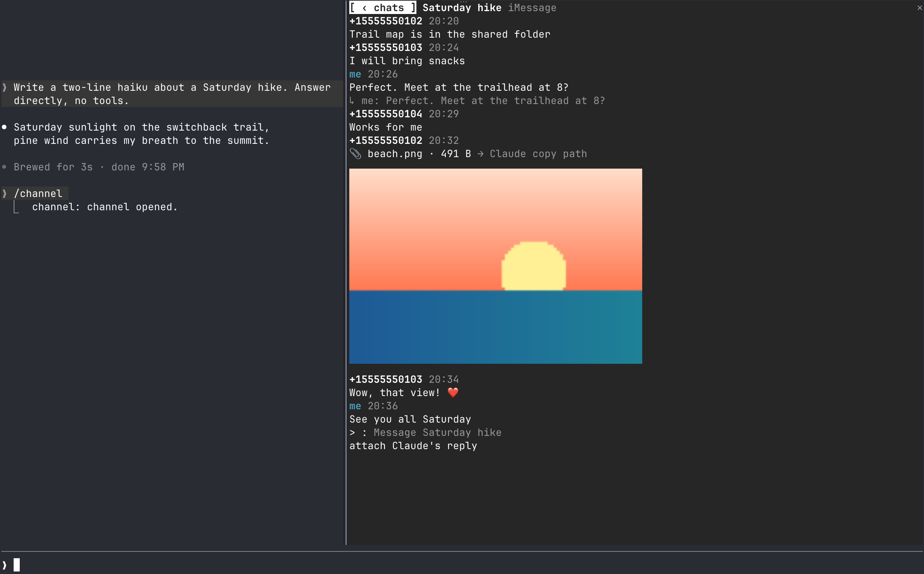Click sender +15555550103 at 20:24
This screenshot has height=574, width=924.
point(386,47)
